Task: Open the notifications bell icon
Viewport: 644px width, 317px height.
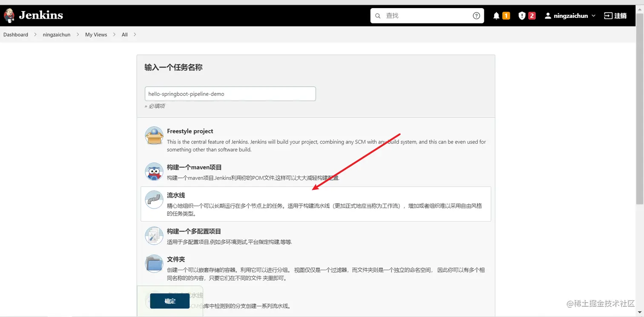Action: pos(496,16)
